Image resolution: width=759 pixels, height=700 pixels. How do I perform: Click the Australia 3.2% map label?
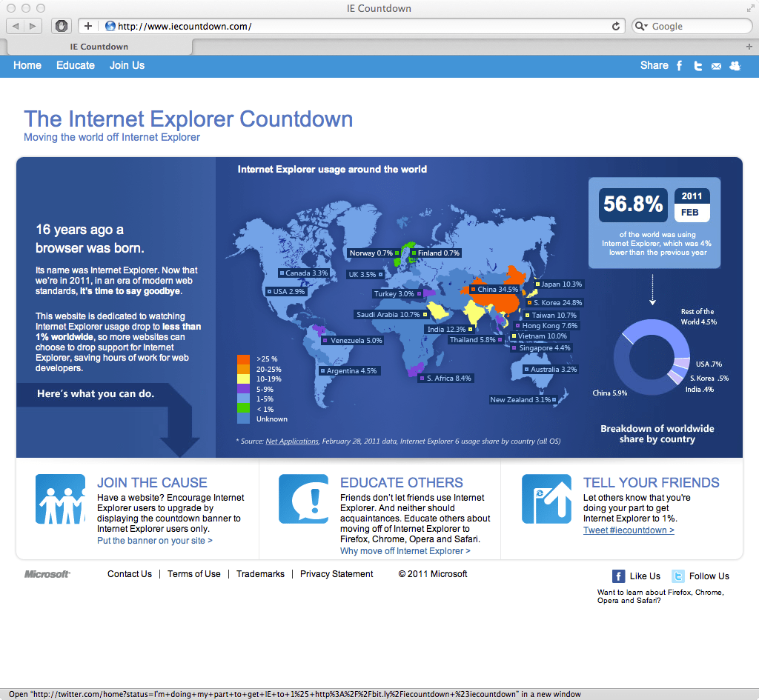551,369
